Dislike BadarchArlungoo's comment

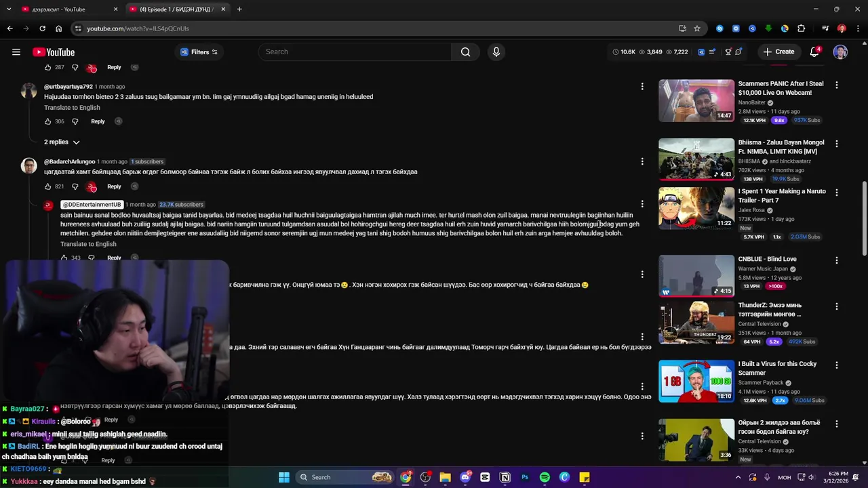(x=75, y=186)
